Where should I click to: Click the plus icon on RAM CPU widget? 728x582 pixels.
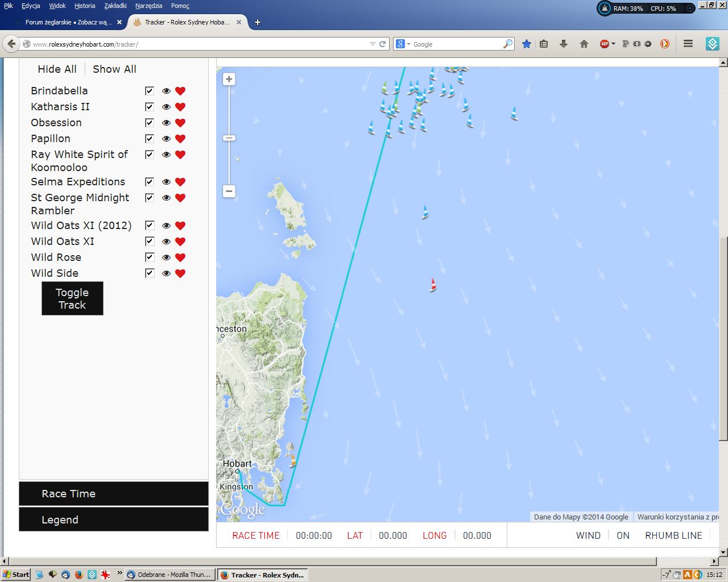[690, 9]
